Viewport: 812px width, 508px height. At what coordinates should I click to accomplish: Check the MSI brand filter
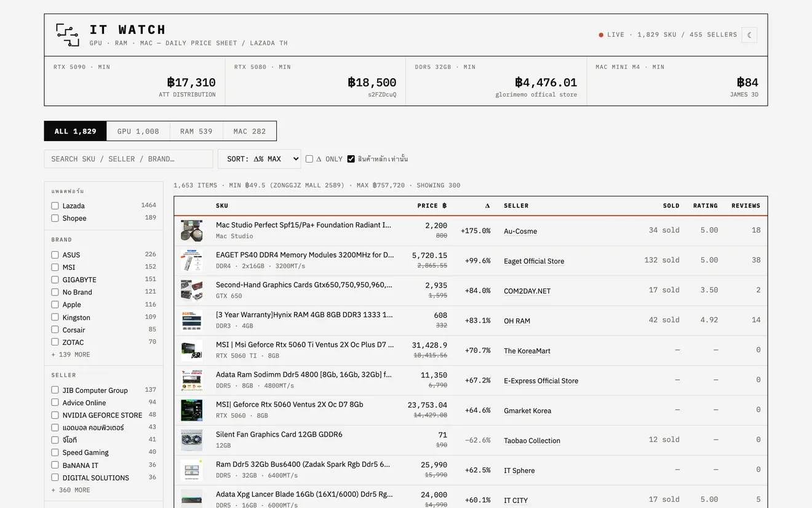(55, 267)
